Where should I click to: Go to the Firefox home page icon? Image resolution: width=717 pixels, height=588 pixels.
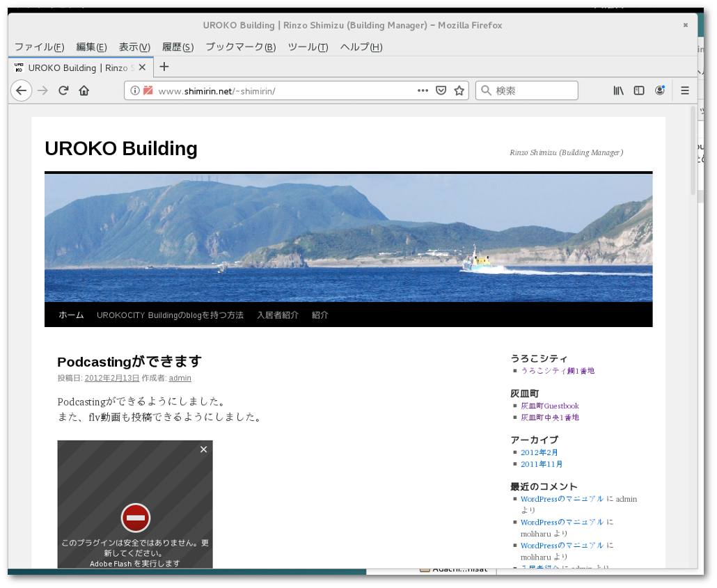pyautogui.click(x=84, y=90)
